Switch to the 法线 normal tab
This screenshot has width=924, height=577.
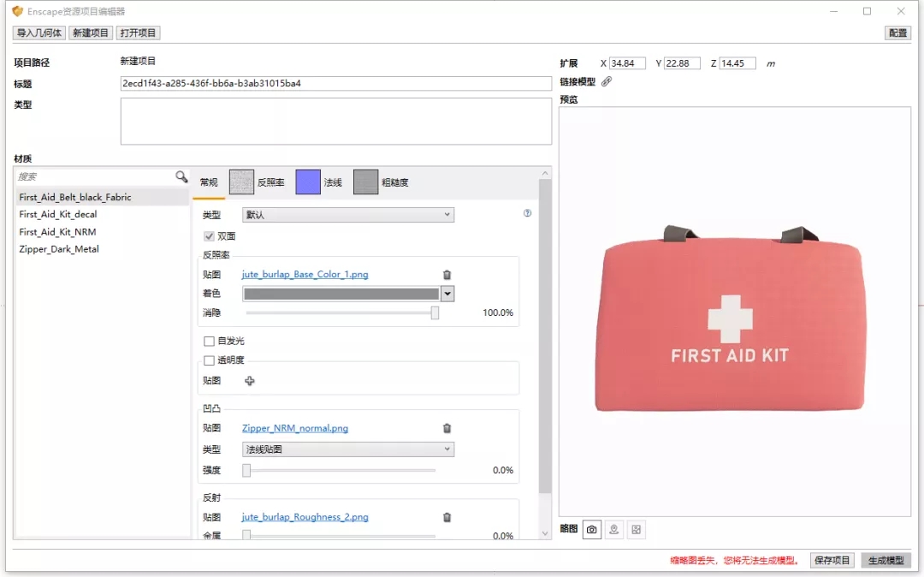(319, 182)
